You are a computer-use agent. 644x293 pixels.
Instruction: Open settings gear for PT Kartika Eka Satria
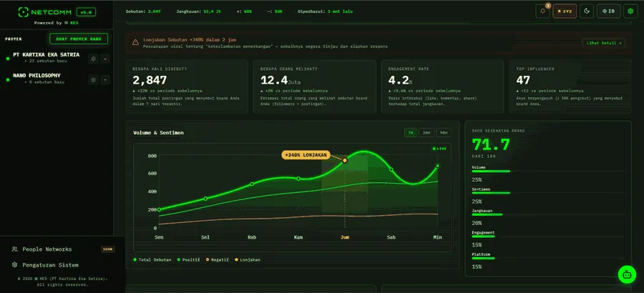click(93, 59)
